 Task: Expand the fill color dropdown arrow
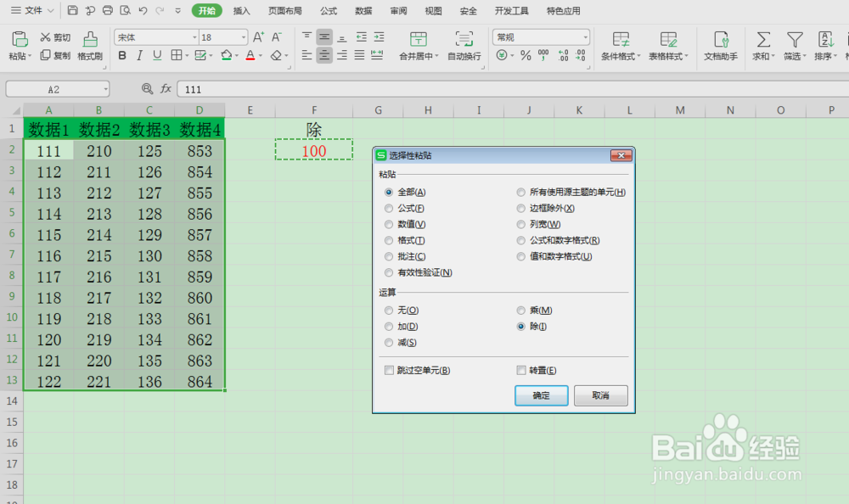237,55
